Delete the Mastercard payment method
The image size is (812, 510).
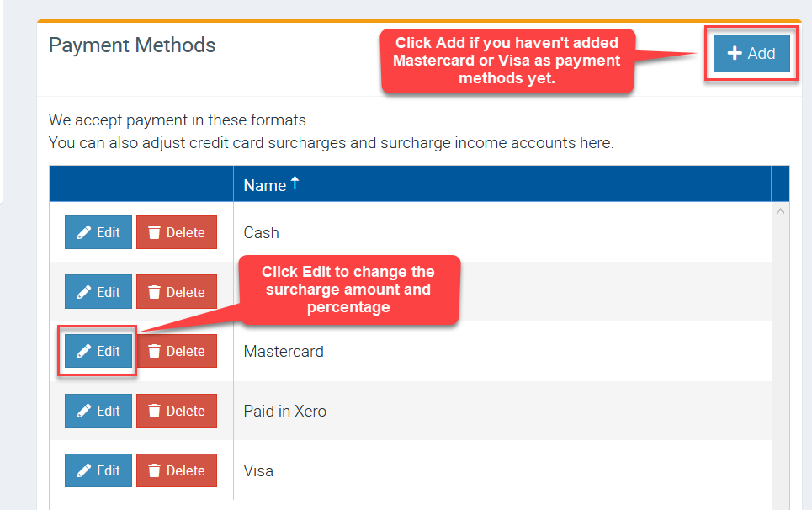(x=177, y=352)
